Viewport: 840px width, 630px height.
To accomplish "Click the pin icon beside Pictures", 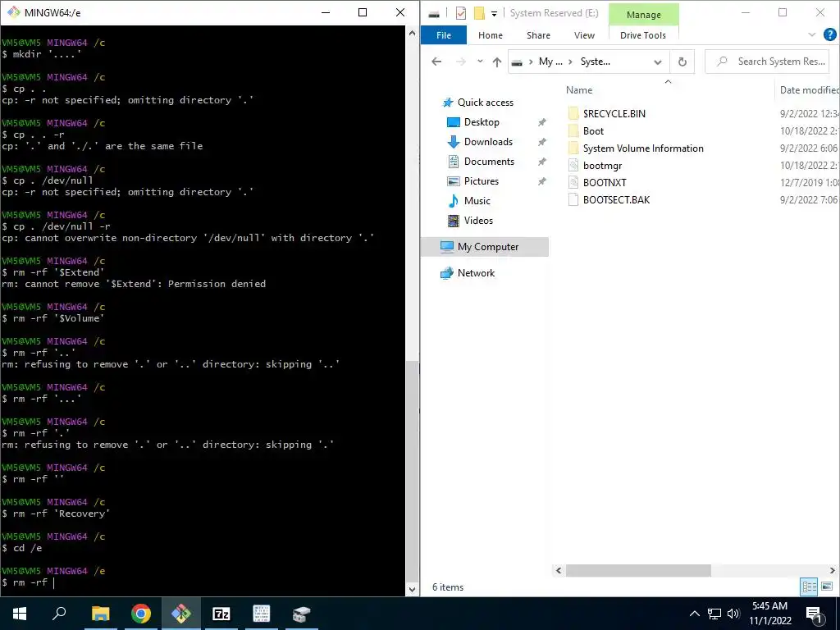I will pos(542,181).
